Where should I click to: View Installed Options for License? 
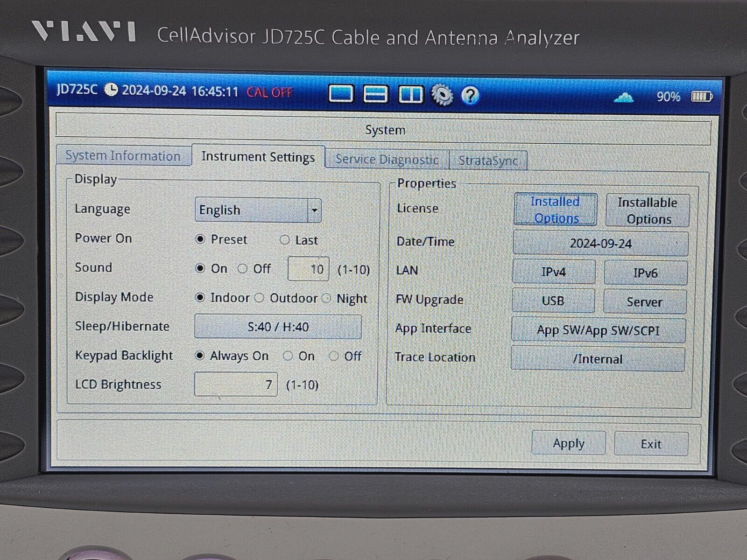click(555, 209)
